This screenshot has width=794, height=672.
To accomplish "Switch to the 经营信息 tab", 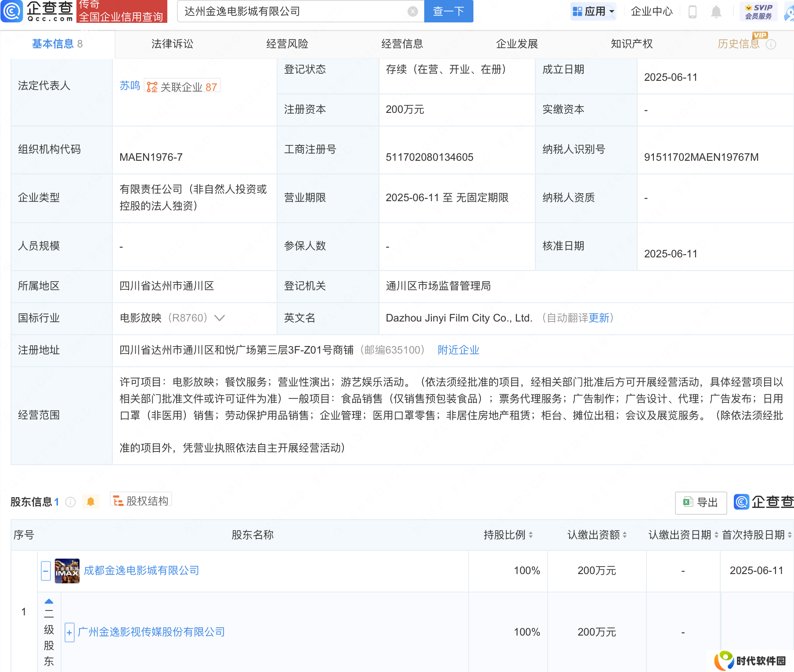I will click(402, 44).
